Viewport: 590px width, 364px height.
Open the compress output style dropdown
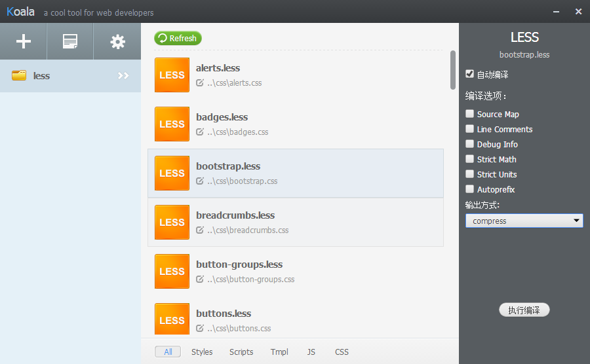[524, 221]
